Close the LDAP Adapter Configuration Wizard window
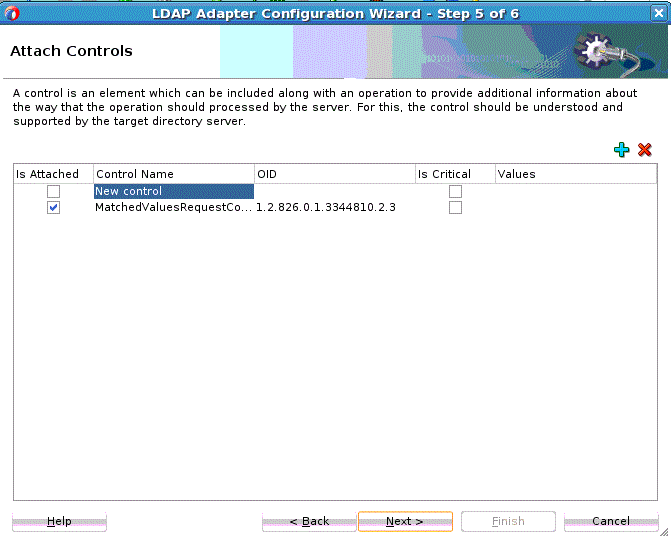This screenshot has width=671, height=538. point(659,13)
